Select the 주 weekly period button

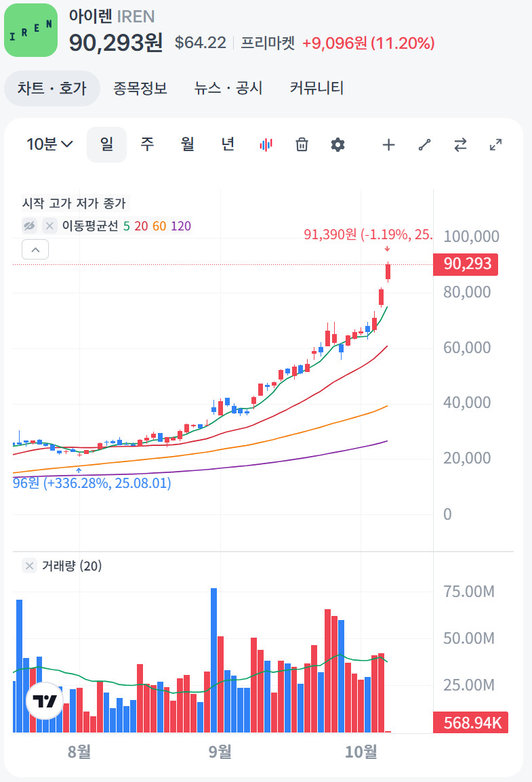[x=147, y=144]
